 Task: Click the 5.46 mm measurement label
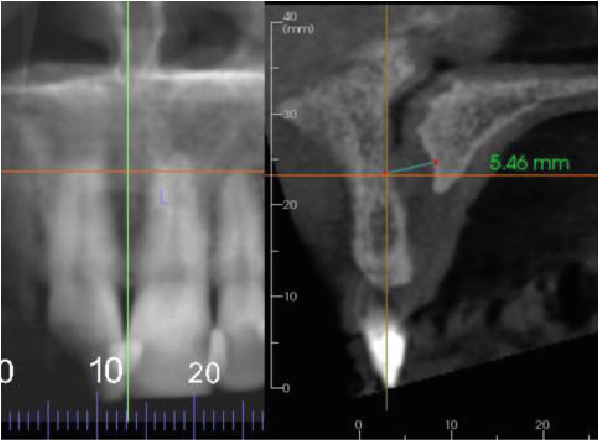526,160
